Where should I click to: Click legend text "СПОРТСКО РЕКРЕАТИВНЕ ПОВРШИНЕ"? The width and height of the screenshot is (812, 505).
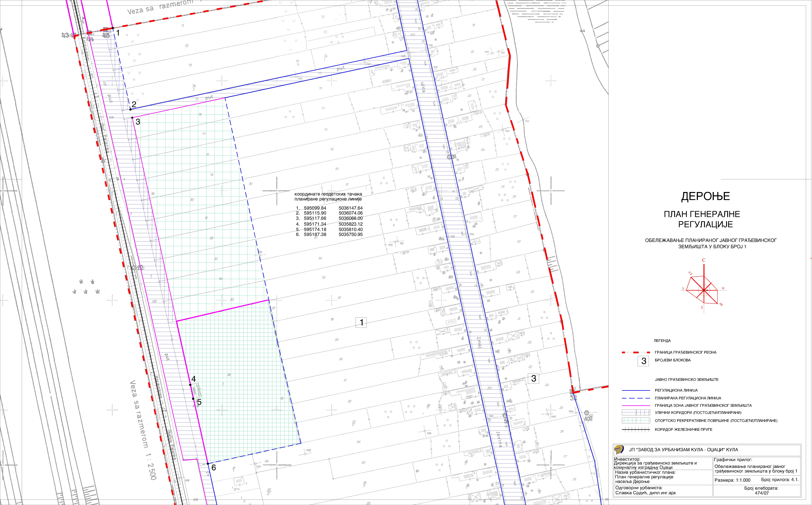pyautogui.click(x=692, y=421)
